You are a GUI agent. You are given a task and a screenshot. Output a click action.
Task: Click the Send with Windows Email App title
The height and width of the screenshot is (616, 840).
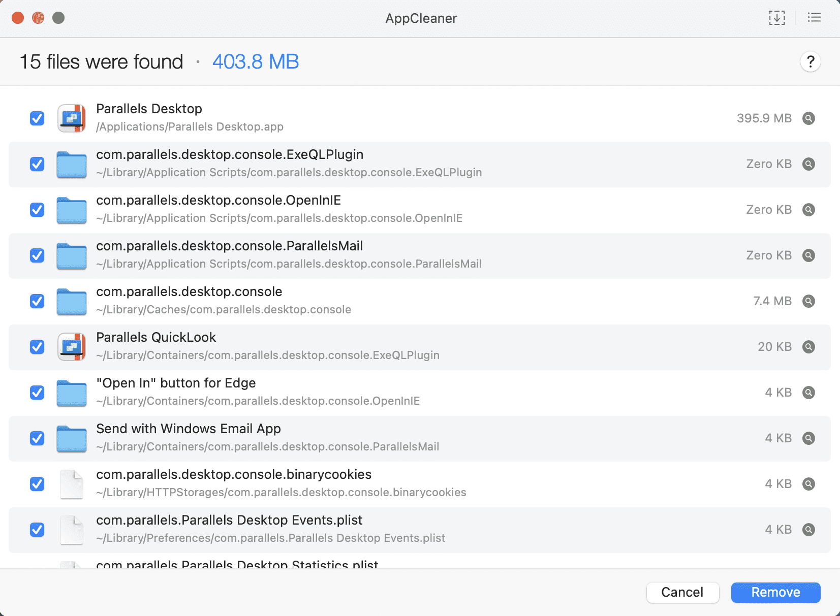coord(189,429)
